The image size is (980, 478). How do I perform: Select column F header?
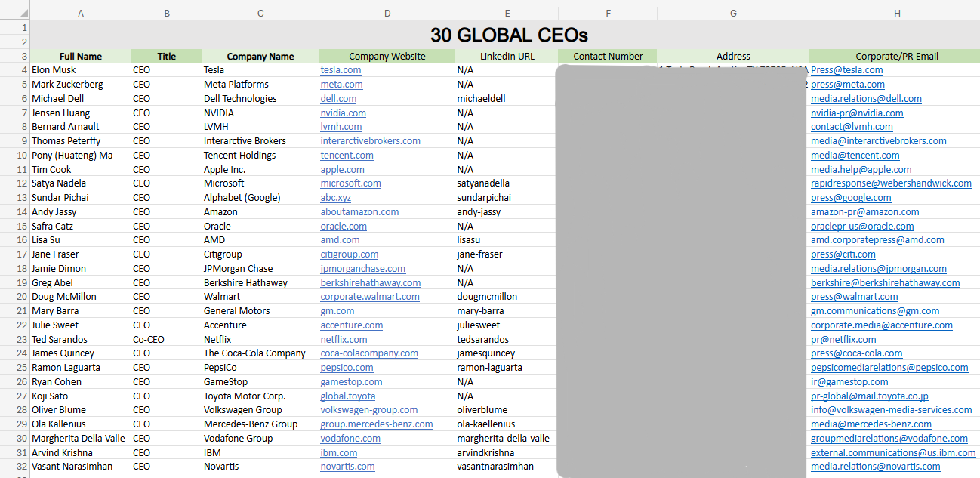608,14
